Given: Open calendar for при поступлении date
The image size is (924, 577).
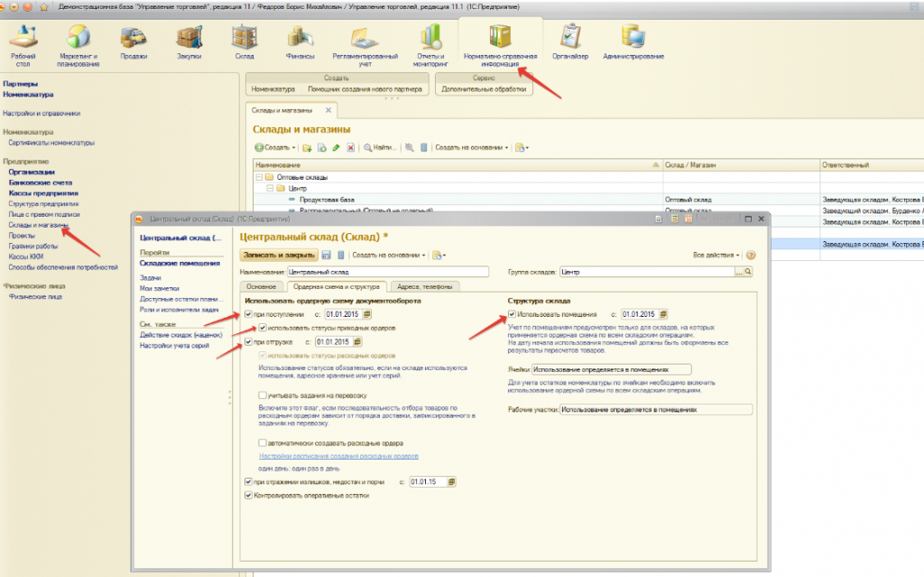Looking at the screenshot, I should [367, 314].
